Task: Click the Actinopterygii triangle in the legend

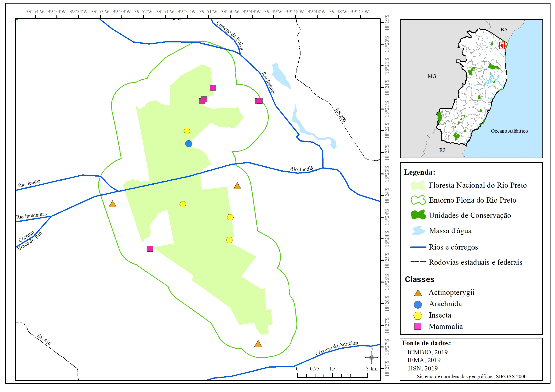Action: coord(418,293)
